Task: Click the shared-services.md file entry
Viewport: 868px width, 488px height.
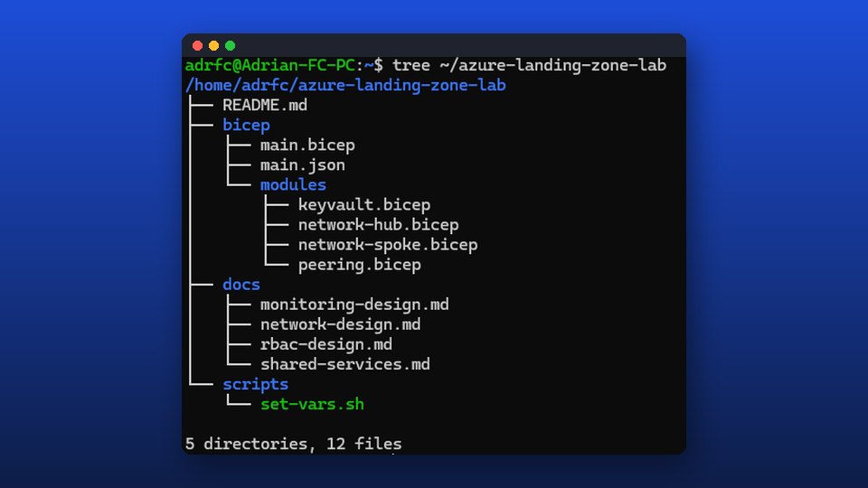Action: [x=345, y=364]
